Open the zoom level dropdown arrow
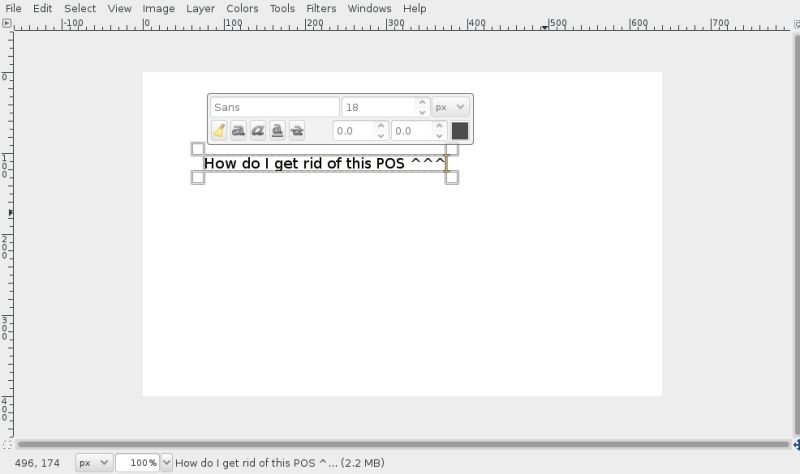 pos(166,463)
